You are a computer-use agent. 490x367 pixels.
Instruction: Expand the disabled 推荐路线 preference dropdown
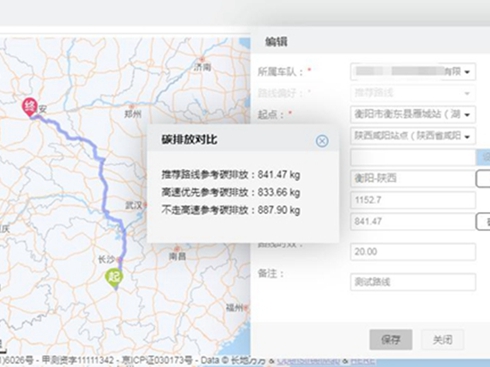(467, 93)
